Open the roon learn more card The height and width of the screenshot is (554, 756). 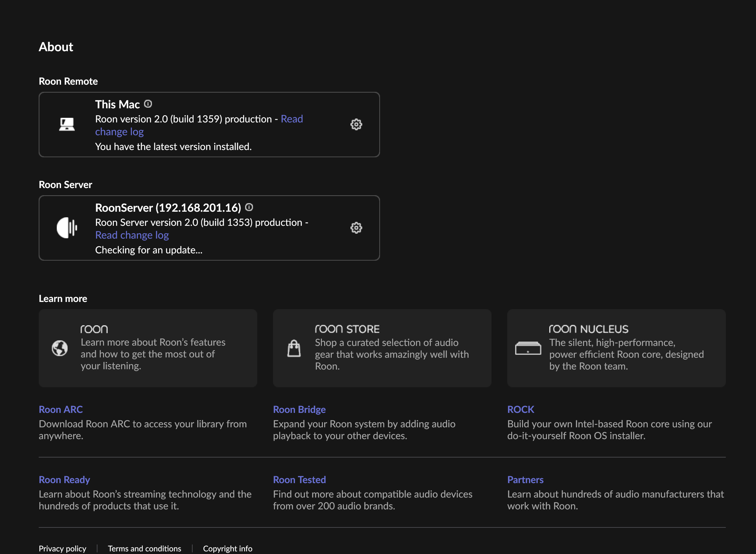(x=148, y=348)
